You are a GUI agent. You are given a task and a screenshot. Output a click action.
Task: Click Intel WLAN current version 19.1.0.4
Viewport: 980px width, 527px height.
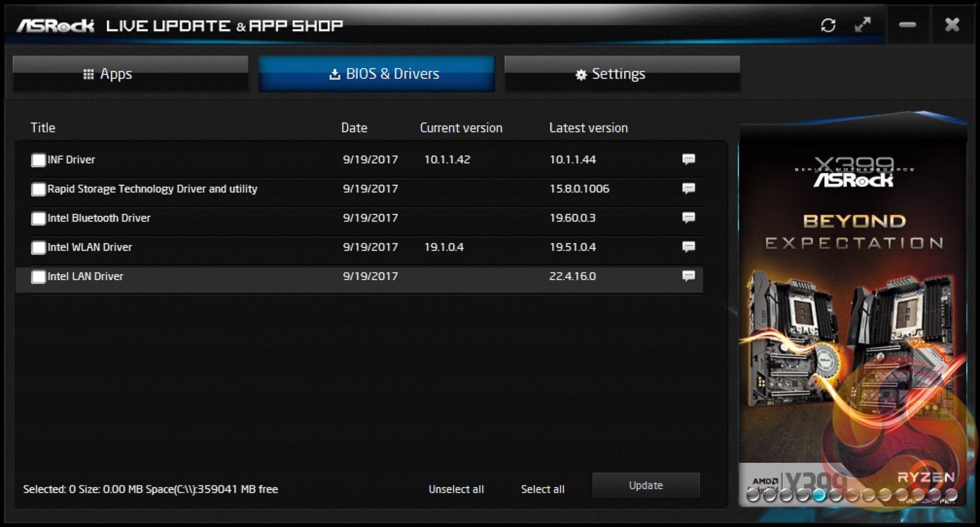pyautogui.click(x=444, y=247)
